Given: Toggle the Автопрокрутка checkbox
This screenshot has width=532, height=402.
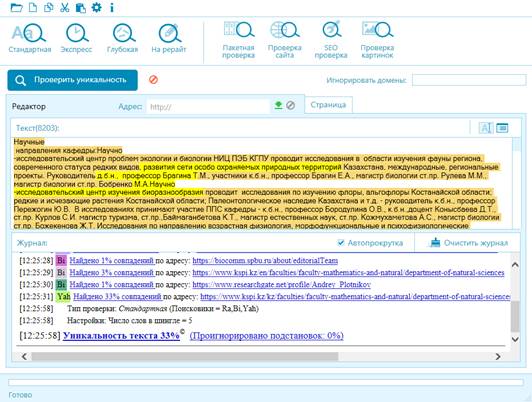Looking at the screenshot, I should coord(341,243).
